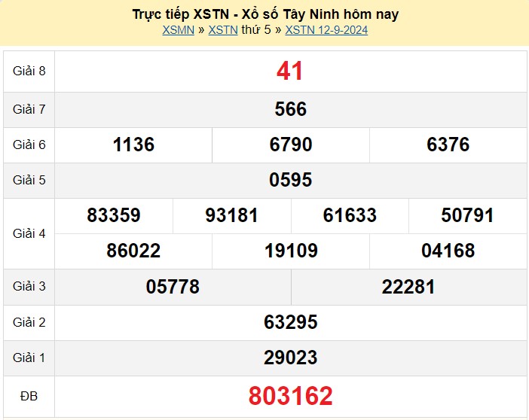Screen dimensions: 529x420
Task: Click the 'Giải 4' row label
Action: tap(29, 233)
